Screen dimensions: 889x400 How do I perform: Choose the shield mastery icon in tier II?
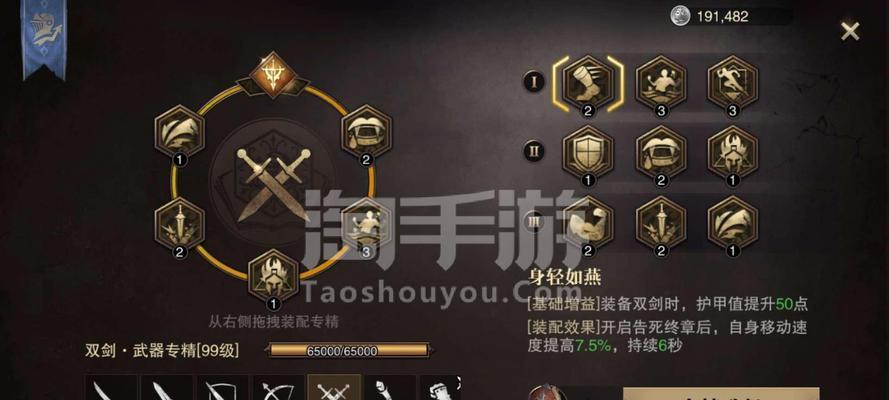[x=588, y=152]
